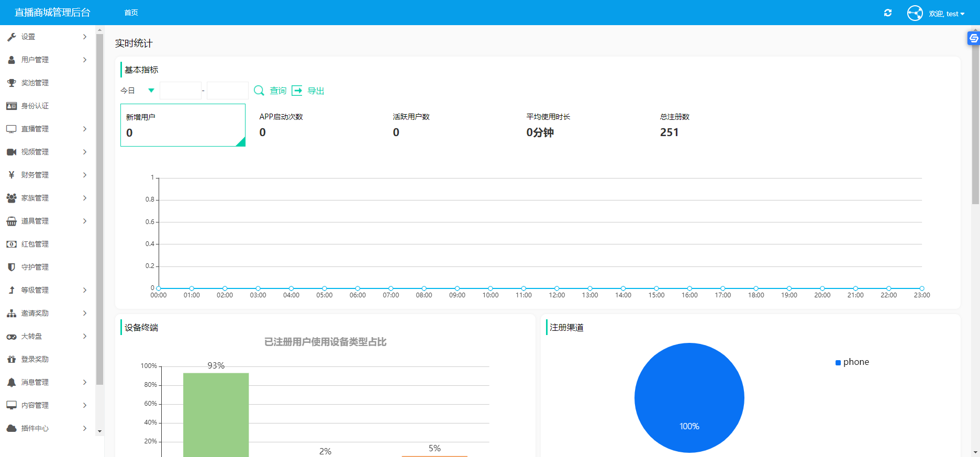
Task: Open 守护管理 shield item
Action: 35,267
